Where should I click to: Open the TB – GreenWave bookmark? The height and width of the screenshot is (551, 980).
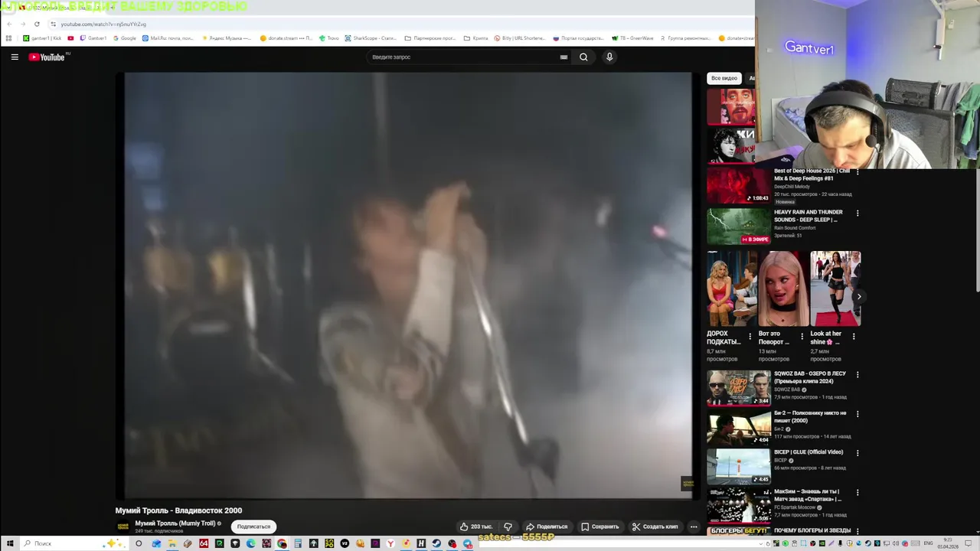[x=632, y=38]
